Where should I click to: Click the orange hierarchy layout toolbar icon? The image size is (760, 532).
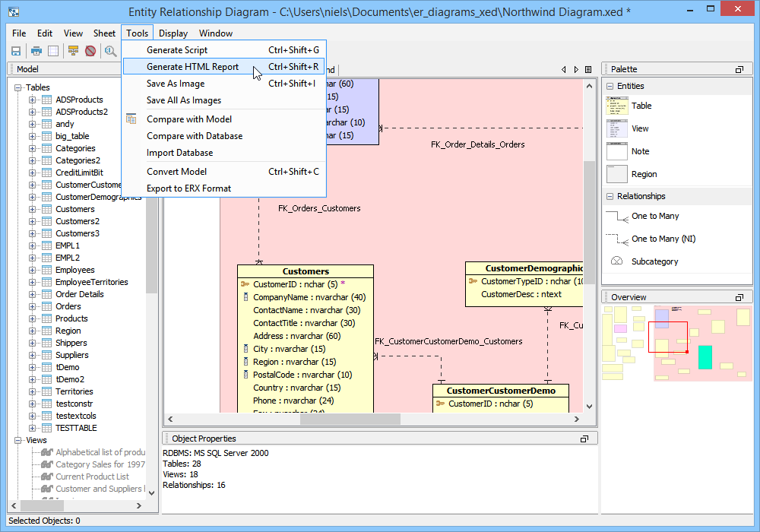tap(73, 51)
